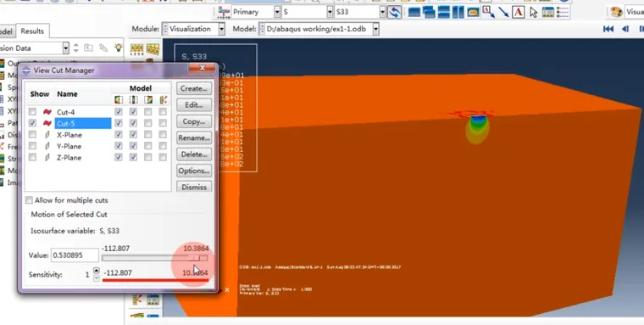The image size is (644, 325).
Task: Click the first blue viewport layout icon
Action: [x=414, y=13]
